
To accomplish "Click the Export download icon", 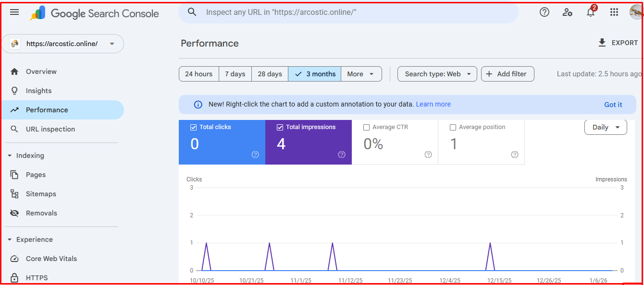I will pos(602,43).
